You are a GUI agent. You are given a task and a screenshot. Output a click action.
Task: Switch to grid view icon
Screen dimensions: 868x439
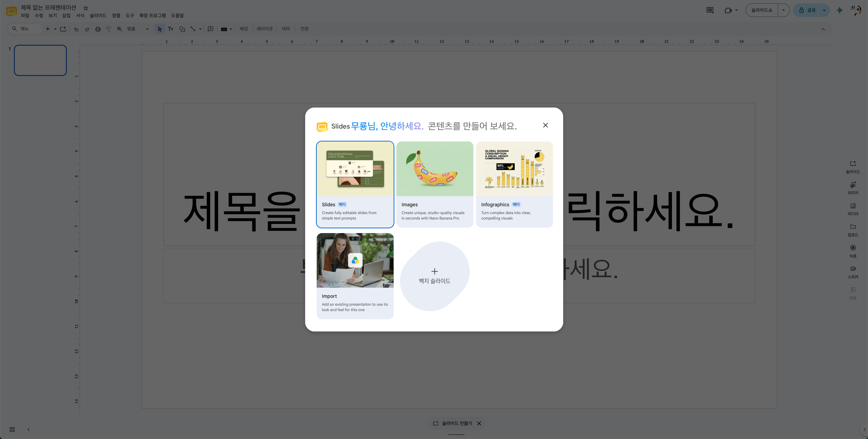pyautogui.click(x=12, y=430)
